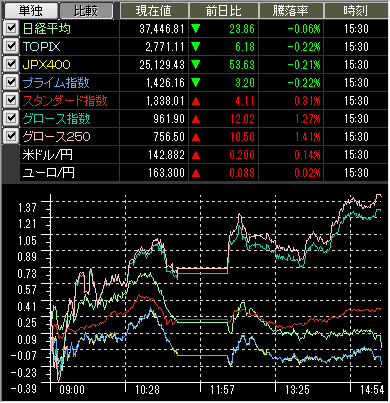Viewport: 390px width, 403px height.
Task: Switch to the 比較 tab
Action: coord(86,11)
